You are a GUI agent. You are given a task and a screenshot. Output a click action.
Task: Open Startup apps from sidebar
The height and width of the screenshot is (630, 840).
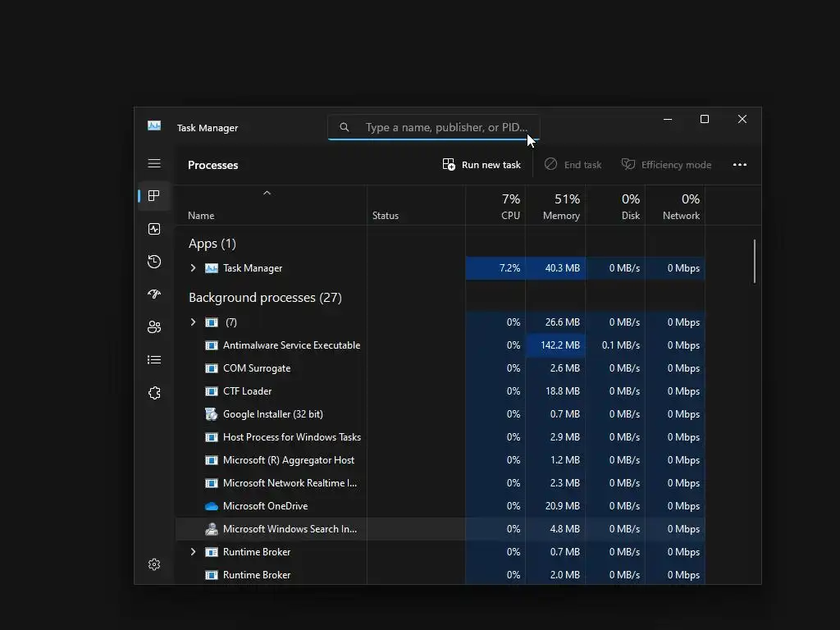coord(154,294)
